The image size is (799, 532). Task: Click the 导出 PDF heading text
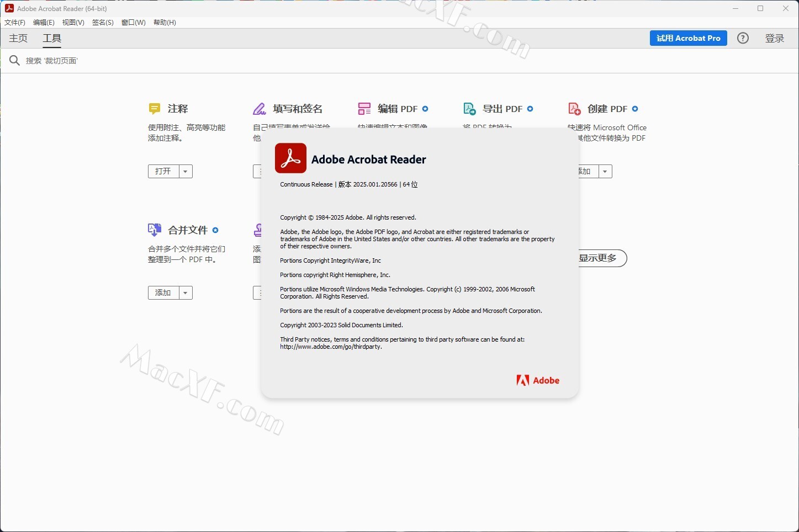click(502, 109)
